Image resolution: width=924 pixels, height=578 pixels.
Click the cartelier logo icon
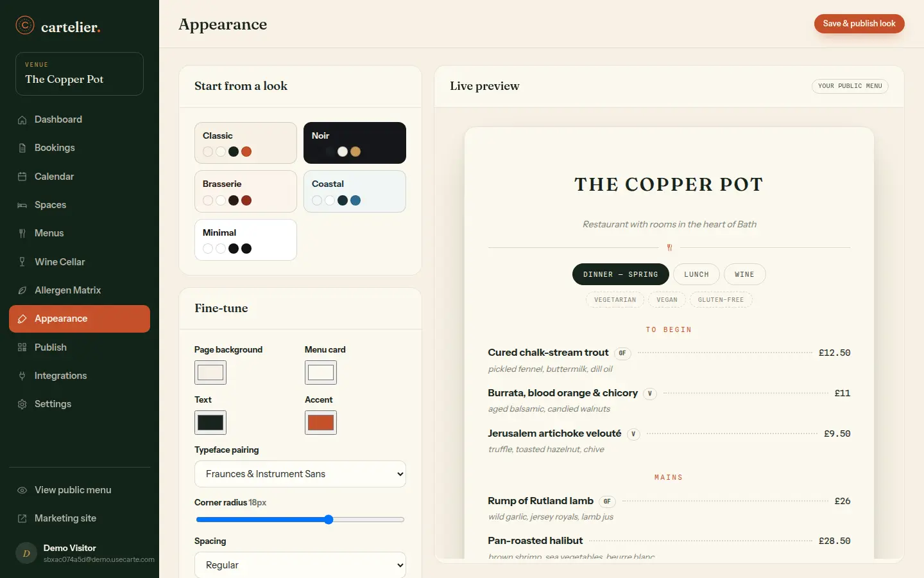25,25
